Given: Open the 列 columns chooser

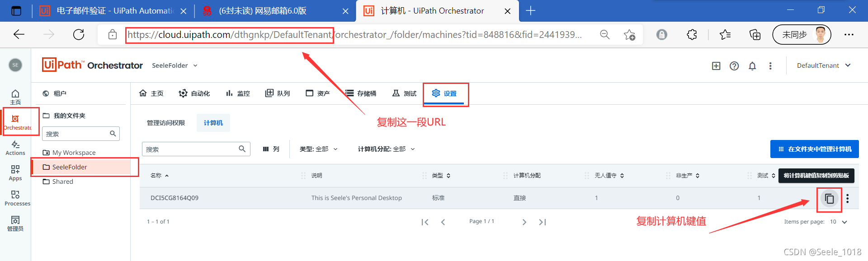Looking at the screenshot, I should [271, 149].
